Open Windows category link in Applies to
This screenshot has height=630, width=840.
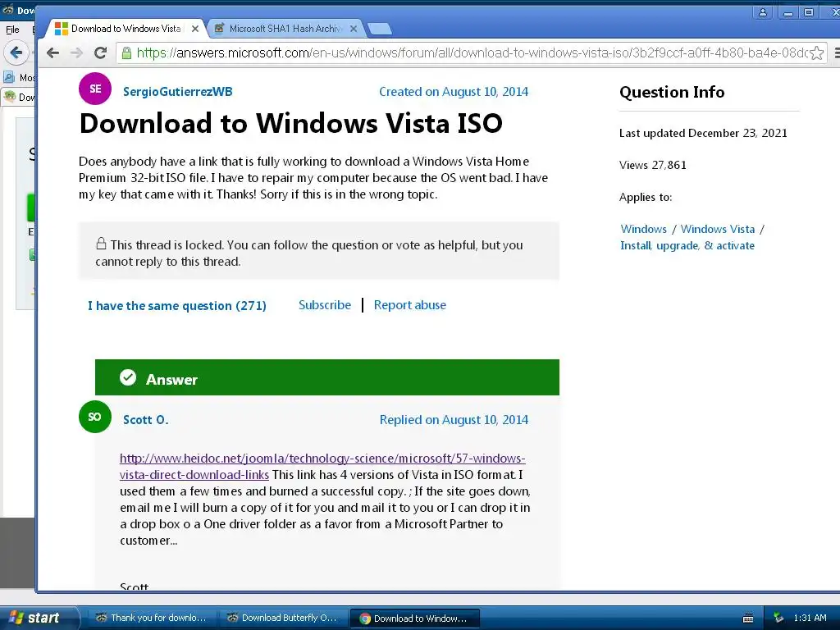(643, 229)
